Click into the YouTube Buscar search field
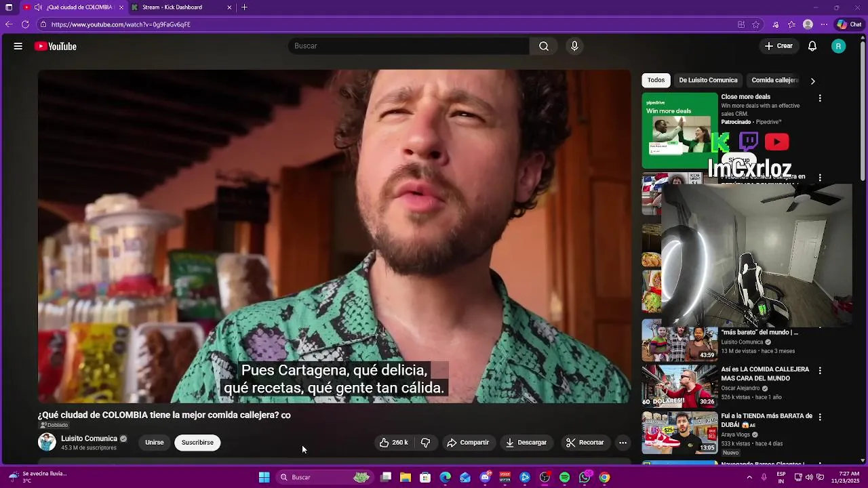868x488 pixels. tap(409, 46)
